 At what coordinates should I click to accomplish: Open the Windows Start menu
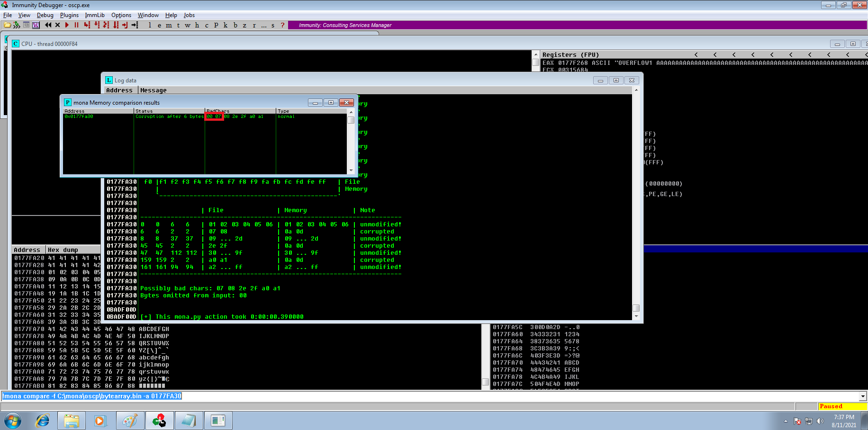(13, 421)
